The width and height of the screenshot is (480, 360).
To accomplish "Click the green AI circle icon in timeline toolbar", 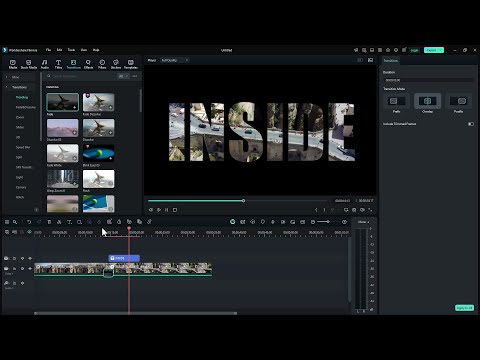I will 233,222.
